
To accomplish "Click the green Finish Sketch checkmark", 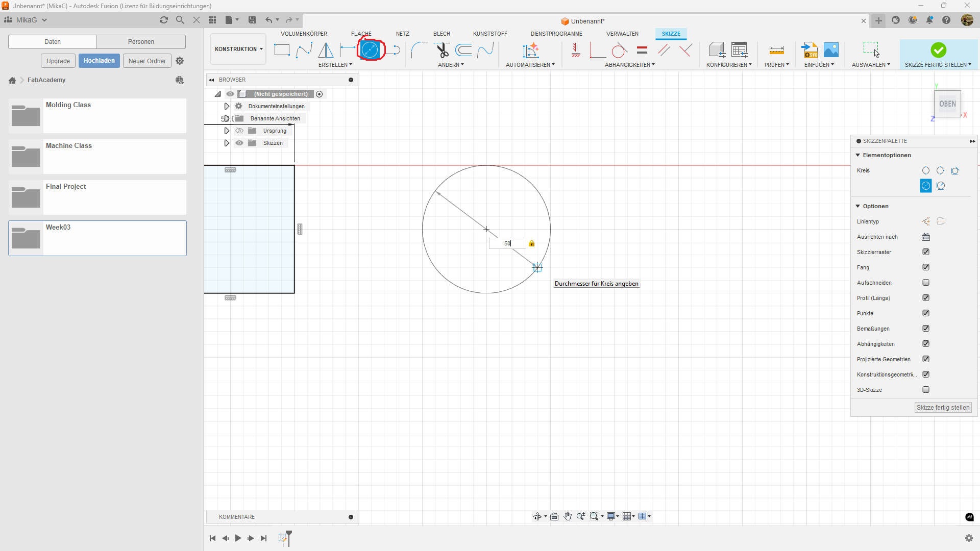I will tap(938, 50).
